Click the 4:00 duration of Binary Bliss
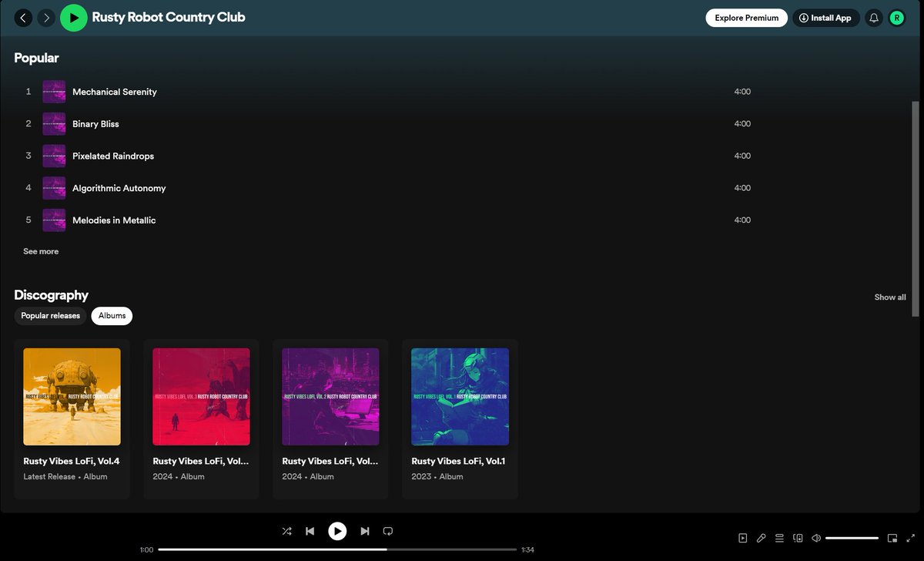The width and height of the screenshot is (924, 561). click(742, 124)
